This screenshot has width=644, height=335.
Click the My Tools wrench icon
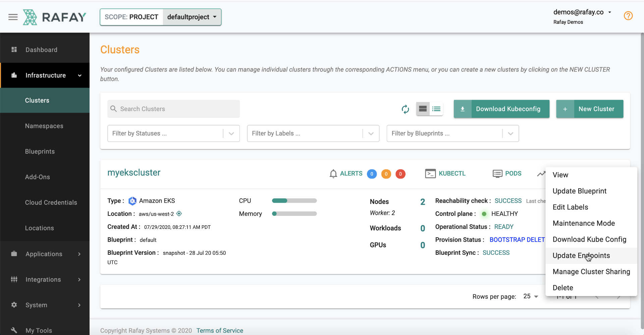(x=14, y=330)
